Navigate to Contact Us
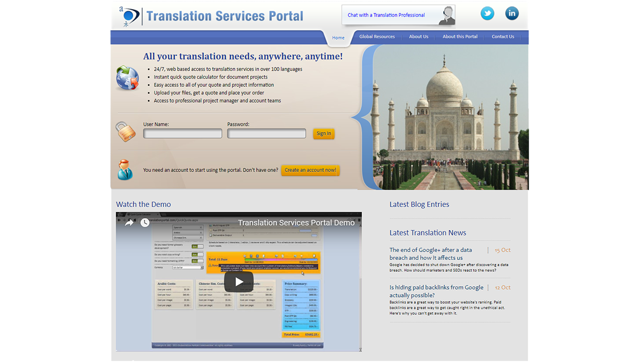This screenshot has height=362, width=644. [503, 37]
